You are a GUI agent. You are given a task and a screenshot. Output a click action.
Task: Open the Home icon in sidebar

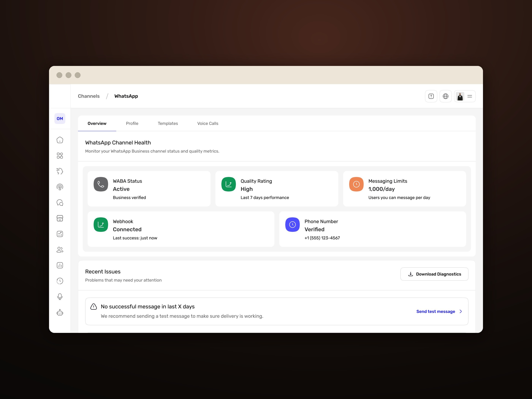(x=60, y=140)
